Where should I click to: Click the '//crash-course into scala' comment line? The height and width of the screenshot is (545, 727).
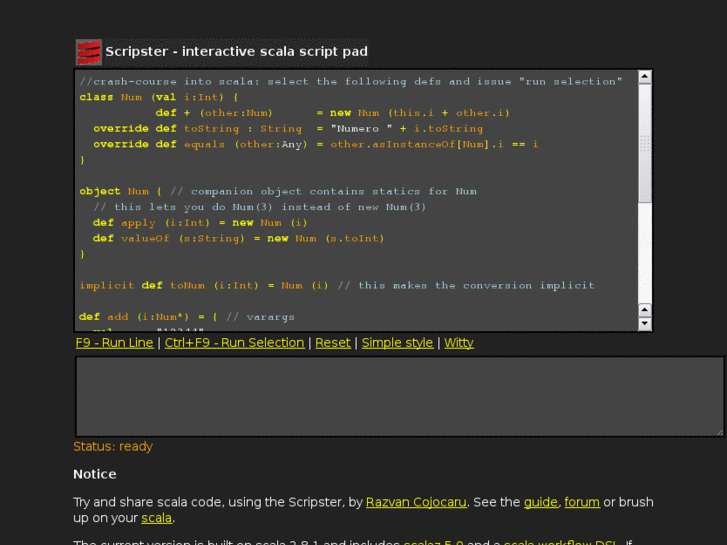[x=351, y=82]
